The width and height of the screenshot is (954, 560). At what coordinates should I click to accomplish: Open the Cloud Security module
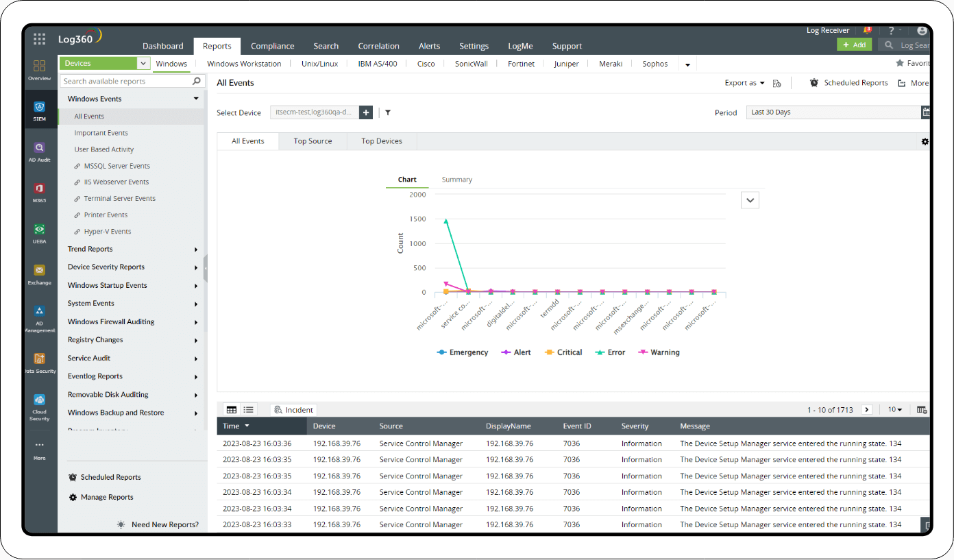coord(40,406)
